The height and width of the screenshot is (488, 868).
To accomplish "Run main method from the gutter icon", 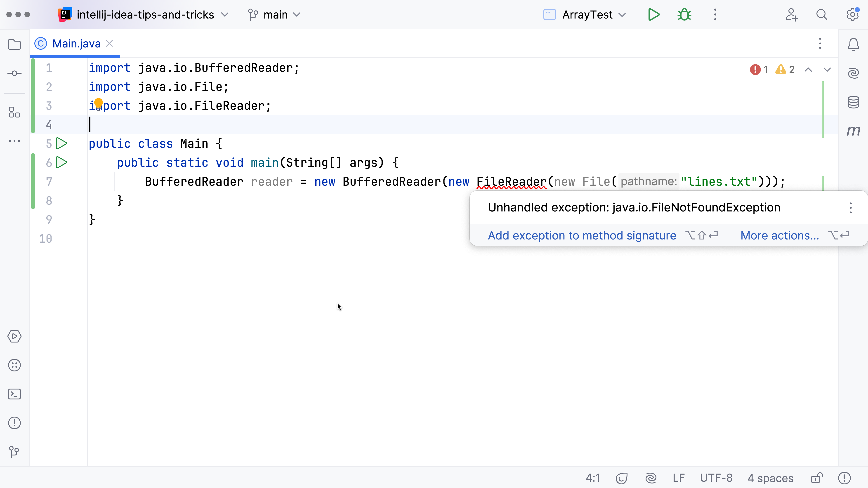I will pyautogui.click(x=61, y=162).
